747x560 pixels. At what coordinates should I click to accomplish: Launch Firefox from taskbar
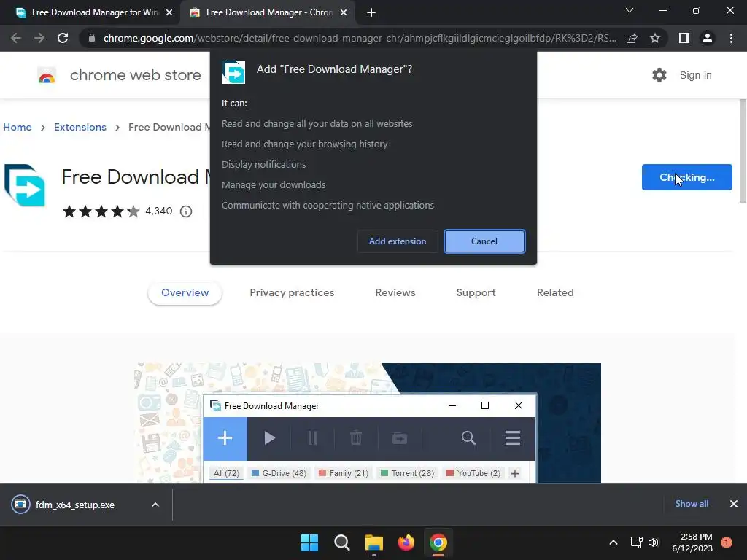pyautogui.click(x=406, y=542)
